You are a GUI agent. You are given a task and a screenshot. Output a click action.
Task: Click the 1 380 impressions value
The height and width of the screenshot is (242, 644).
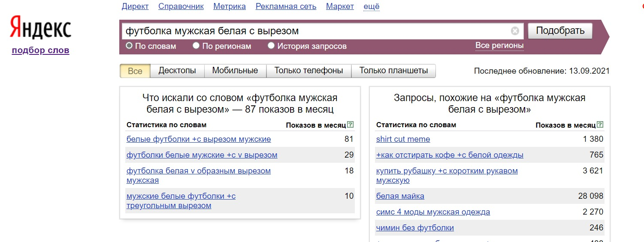coord(593,139)
